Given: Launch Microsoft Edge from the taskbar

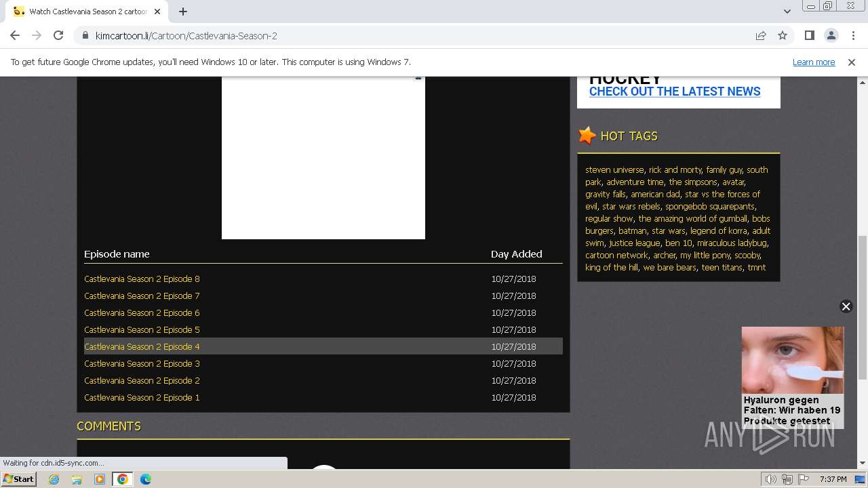Looking at the screenshot, I should 146,479.
